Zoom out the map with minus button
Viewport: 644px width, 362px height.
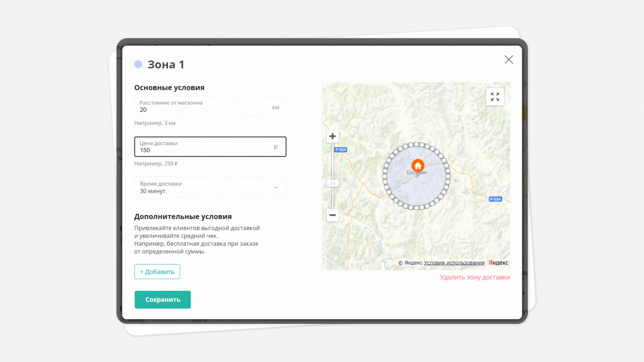click(x=333, y=215)
